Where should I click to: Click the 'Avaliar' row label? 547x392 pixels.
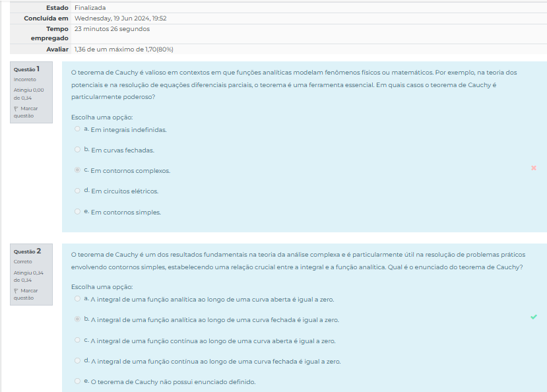(x=57, y=49)
